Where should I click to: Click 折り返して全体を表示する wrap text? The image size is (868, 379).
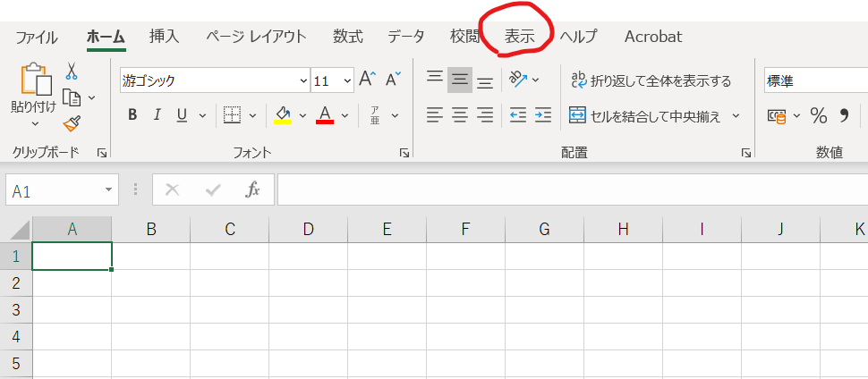click(x=651, y=80)
